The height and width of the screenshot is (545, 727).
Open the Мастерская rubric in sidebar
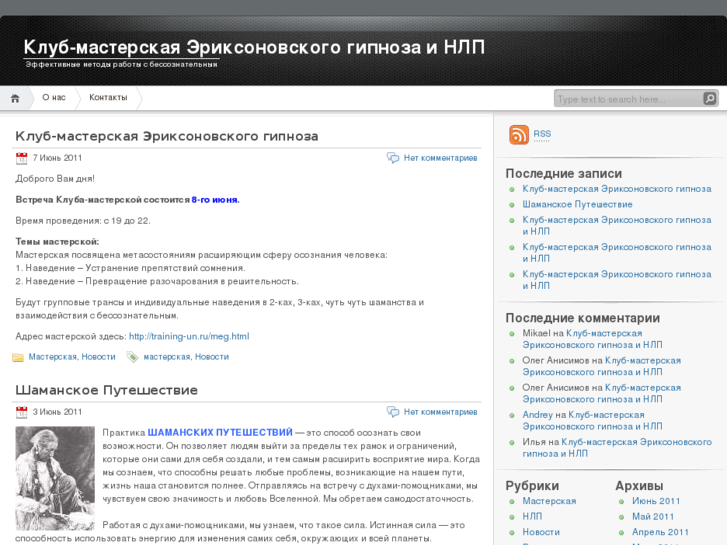click(549, 501)
